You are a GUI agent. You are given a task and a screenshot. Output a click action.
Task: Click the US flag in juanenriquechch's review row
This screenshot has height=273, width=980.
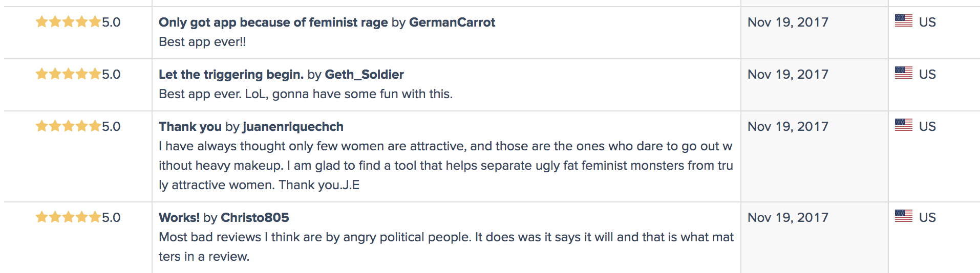[x=903, y=125]
